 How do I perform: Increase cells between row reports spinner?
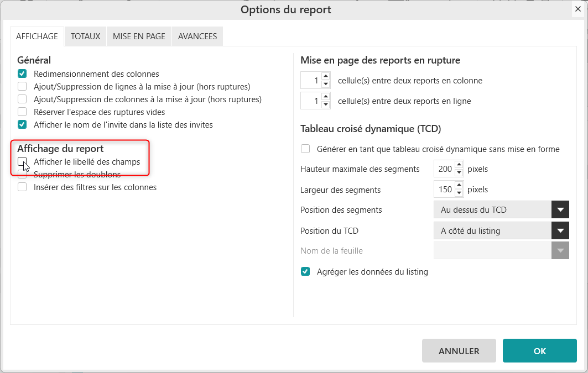pyautogui.click(x=325, y=97)
